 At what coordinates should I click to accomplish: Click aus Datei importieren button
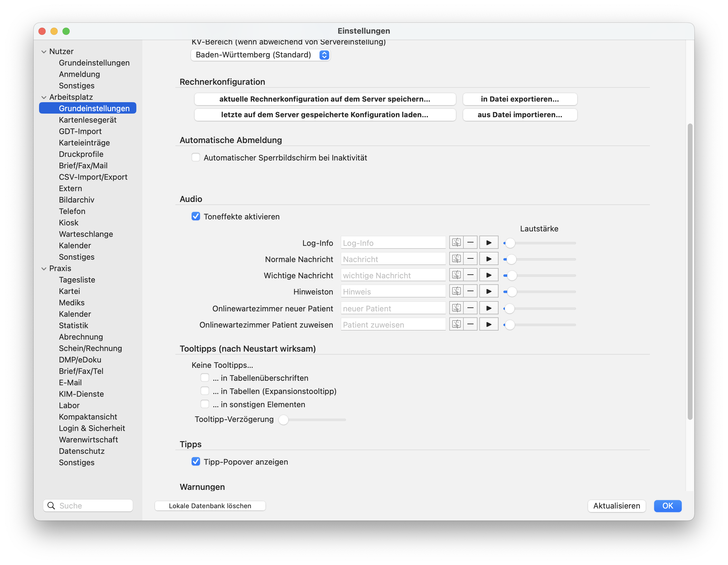pos(520,115)
